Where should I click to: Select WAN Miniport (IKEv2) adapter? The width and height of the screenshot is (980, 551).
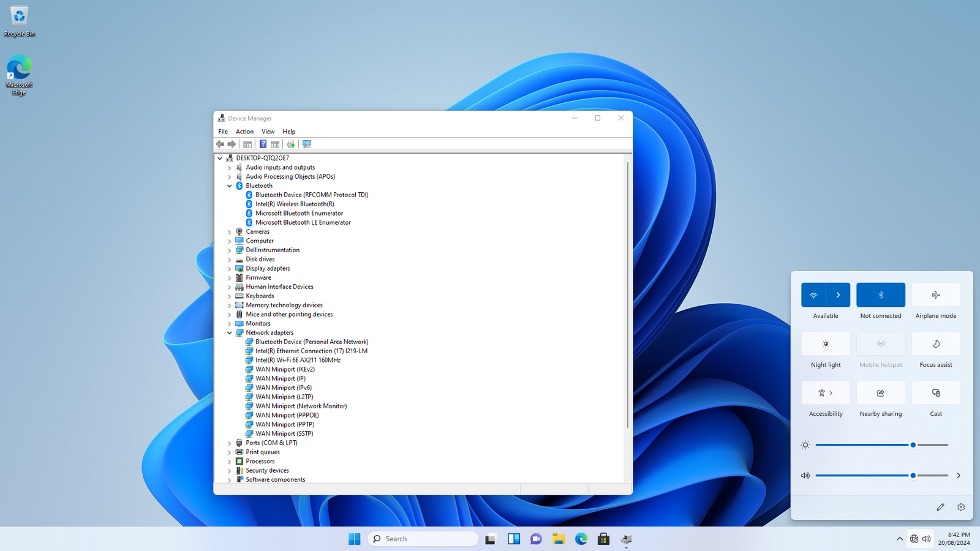pos(285,369)
